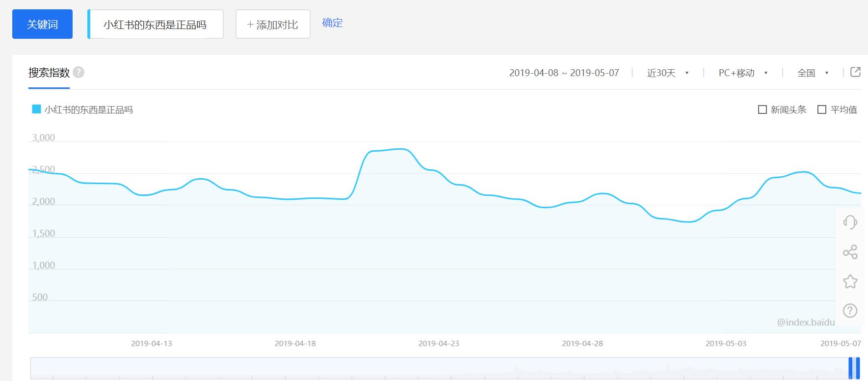Click the 确定 link
The height and width of the screenshot is (381, 868).
pos(332,23)
